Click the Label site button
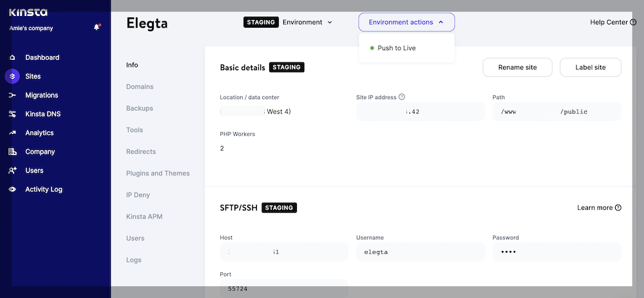The image size is (644, 298). point(591,68)
